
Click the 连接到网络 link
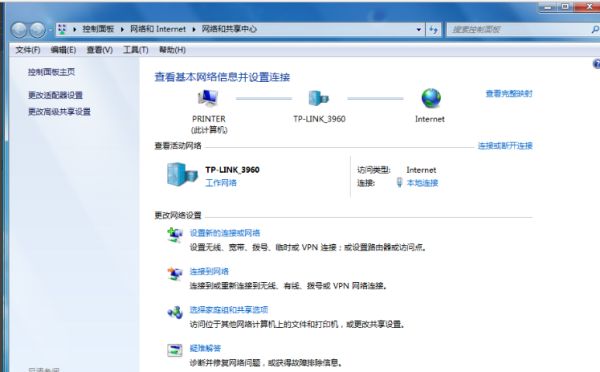click(209, 271)
